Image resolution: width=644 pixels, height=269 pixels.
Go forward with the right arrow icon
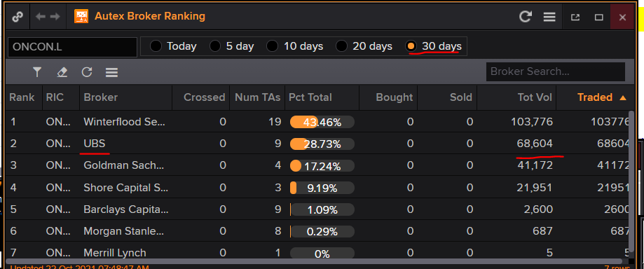55,17
